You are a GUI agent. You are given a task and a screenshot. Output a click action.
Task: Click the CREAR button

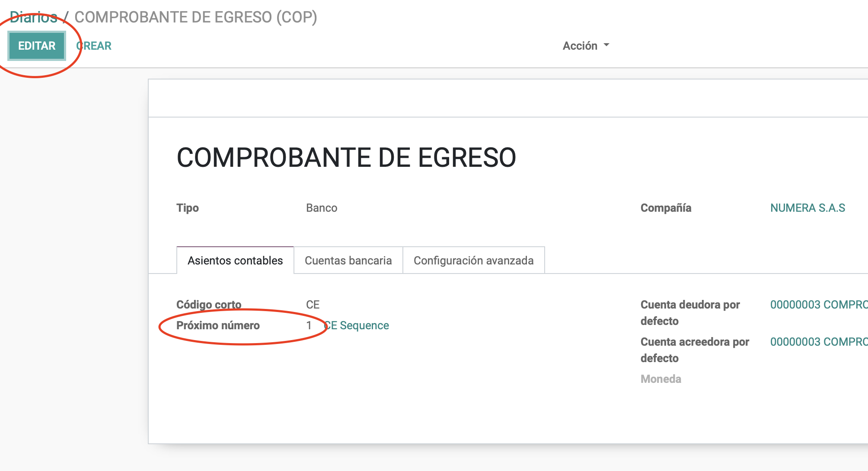tap(94, 46)
